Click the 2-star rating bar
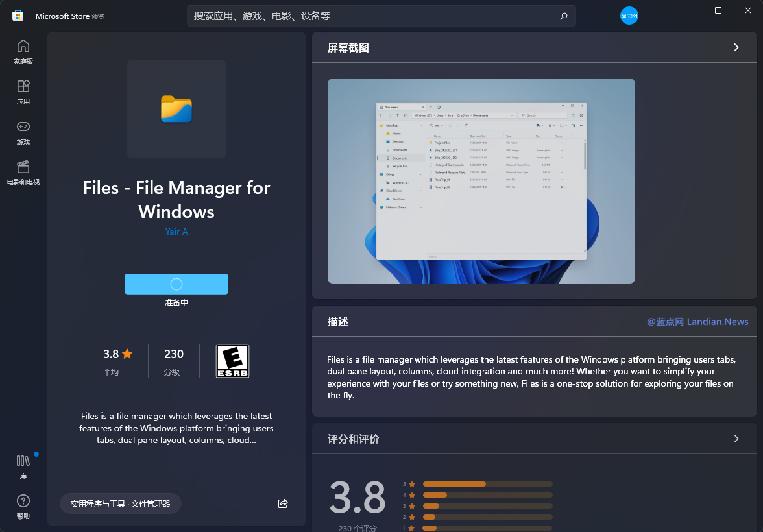 tap(488, 517)
